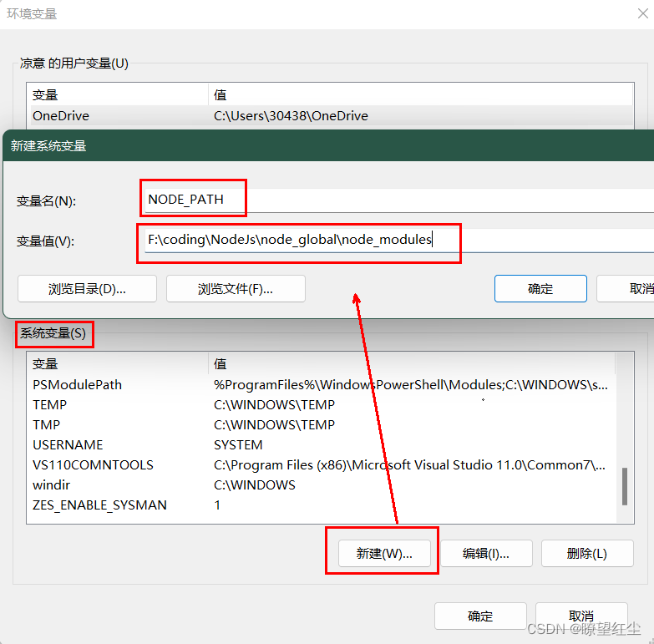Click the 变量名 input field with NODE_PATH
Viewport: 654px width, 644px height.
(399, 200)
